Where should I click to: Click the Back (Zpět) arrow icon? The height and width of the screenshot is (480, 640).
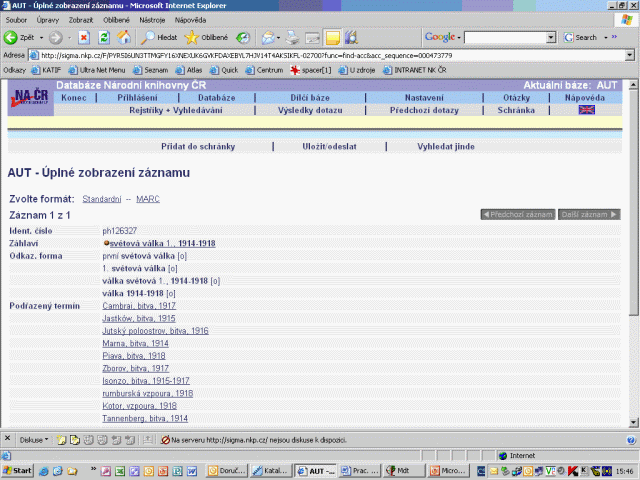11,38
